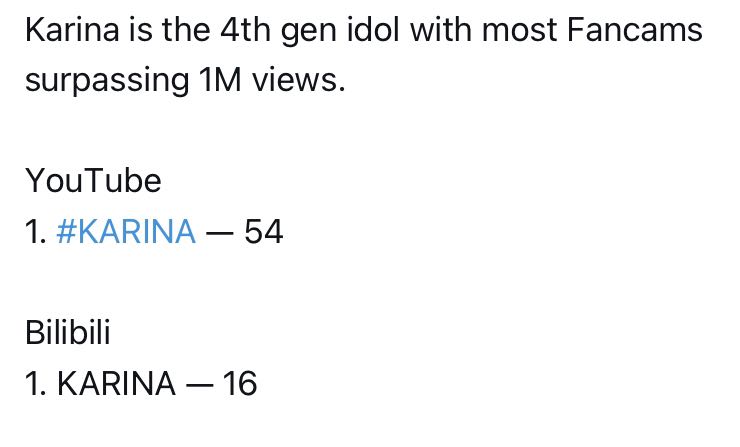Screen dimensions: 740x447
Task: Click the word "views." ending the sentence
Action: click(299, 80)
